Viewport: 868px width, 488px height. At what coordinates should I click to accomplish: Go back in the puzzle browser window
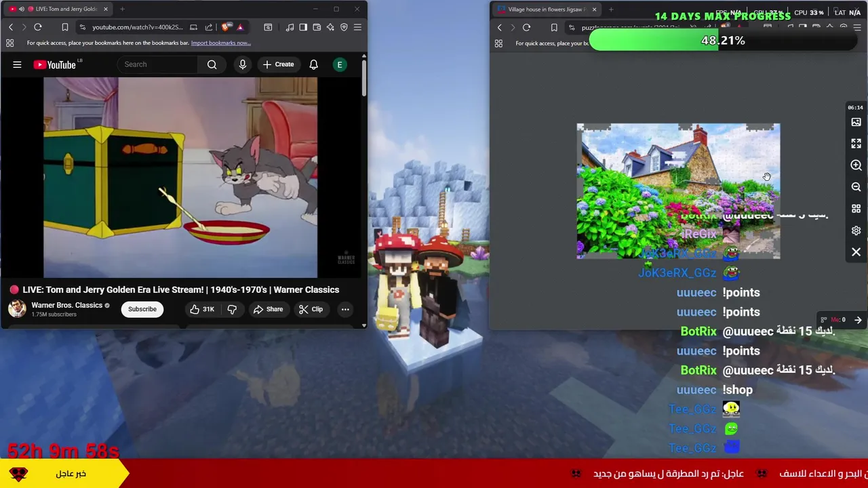point(500,28)
